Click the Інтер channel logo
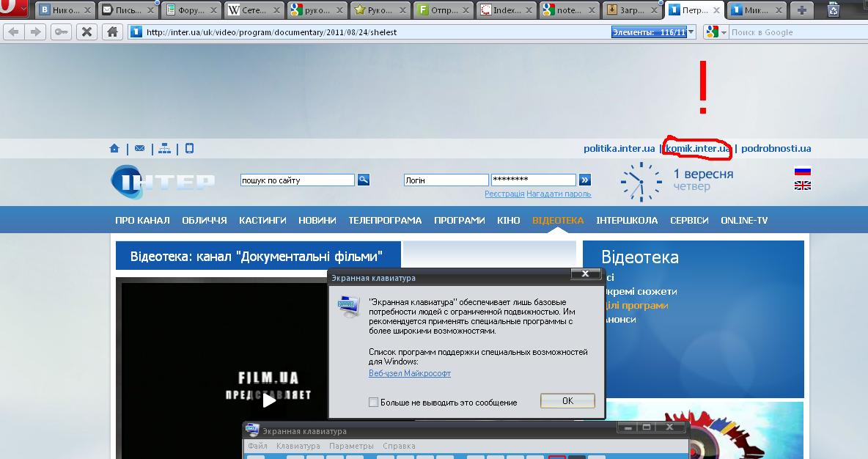Image resolution: width=868 pixels, height=459 pixels. pos(163,182)
